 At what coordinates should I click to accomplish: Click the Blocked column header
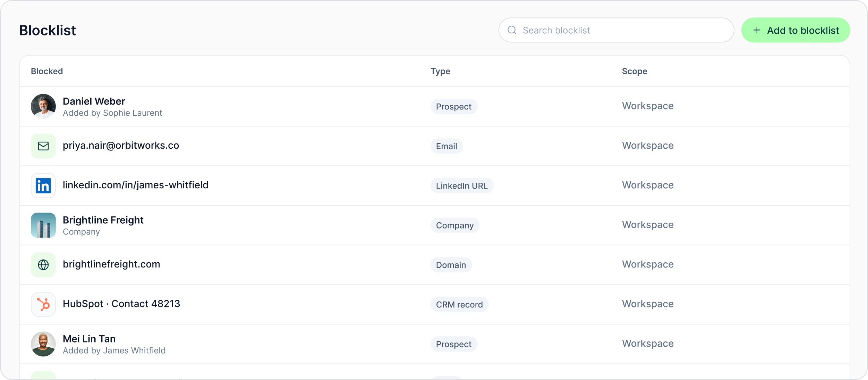(x=47, y=71)
